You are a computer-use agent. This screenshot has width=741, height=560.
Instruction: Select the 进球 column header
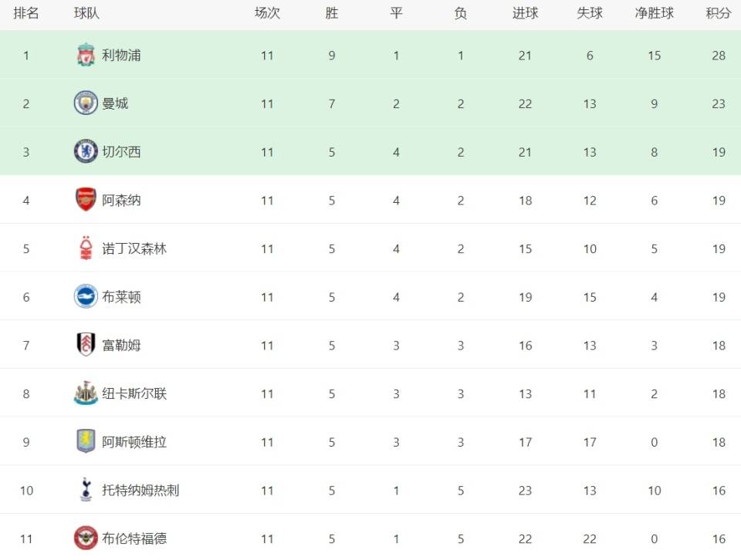(525, 13)
